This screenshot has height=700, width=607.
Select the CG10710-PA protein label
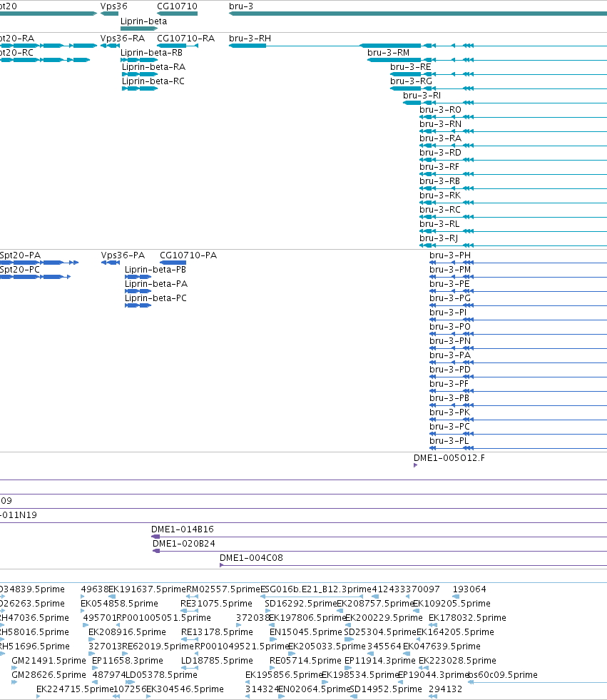188,255
